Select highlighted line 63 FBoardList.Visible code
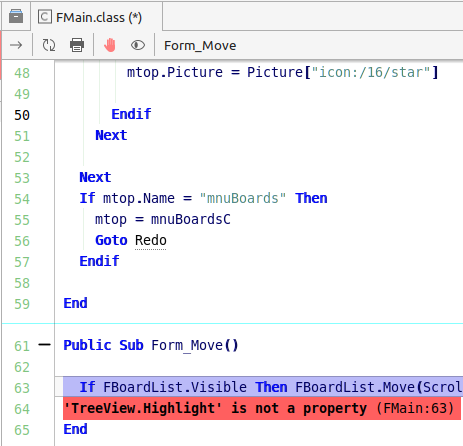Viewport: 463px width, 446px height. (263, 387)
